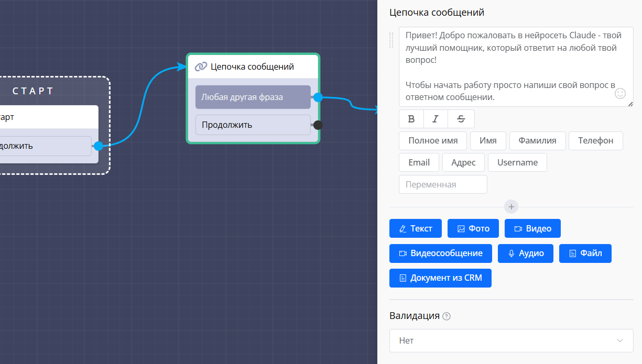The width and height of the screenshot is (642, 364).
Task: Click the black Продолжить output connector dot
Action: pyautogui.click(x=318, y=125)
